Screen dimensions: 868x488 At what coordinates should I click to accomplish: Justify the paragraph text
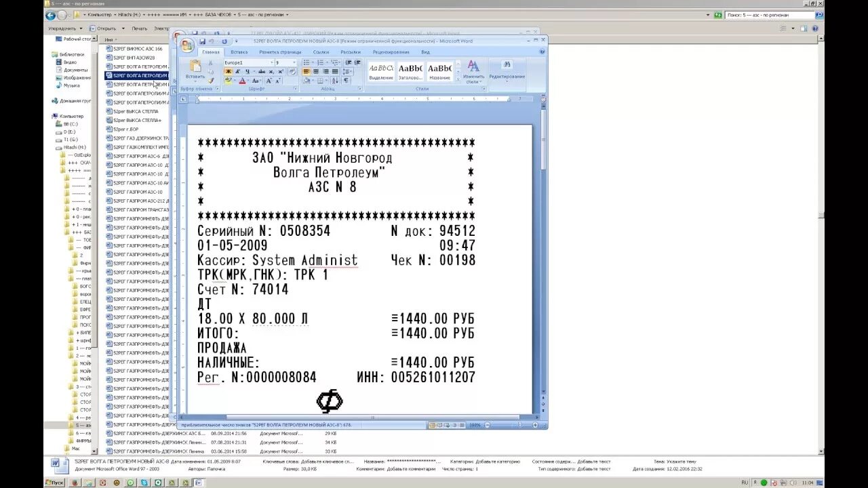tap(335, 72)
